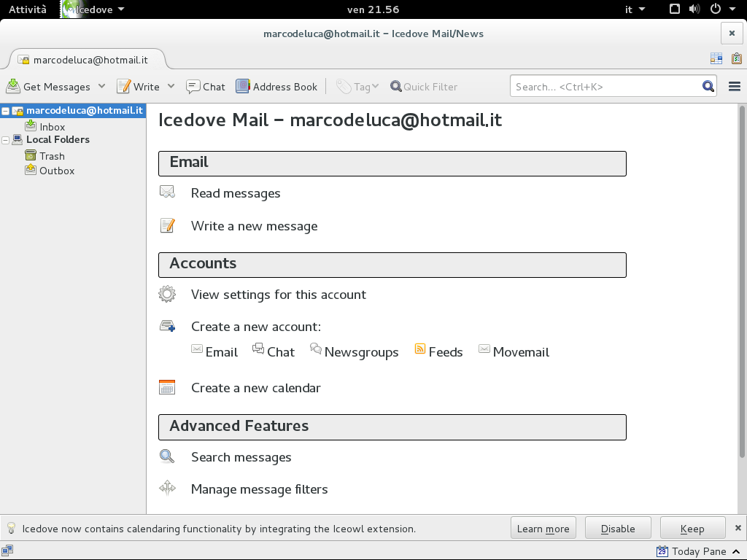The width and height of the screenshot is (747, 560).
Task: Click the volume icon in top bar
Action: [x=694, y=9]
